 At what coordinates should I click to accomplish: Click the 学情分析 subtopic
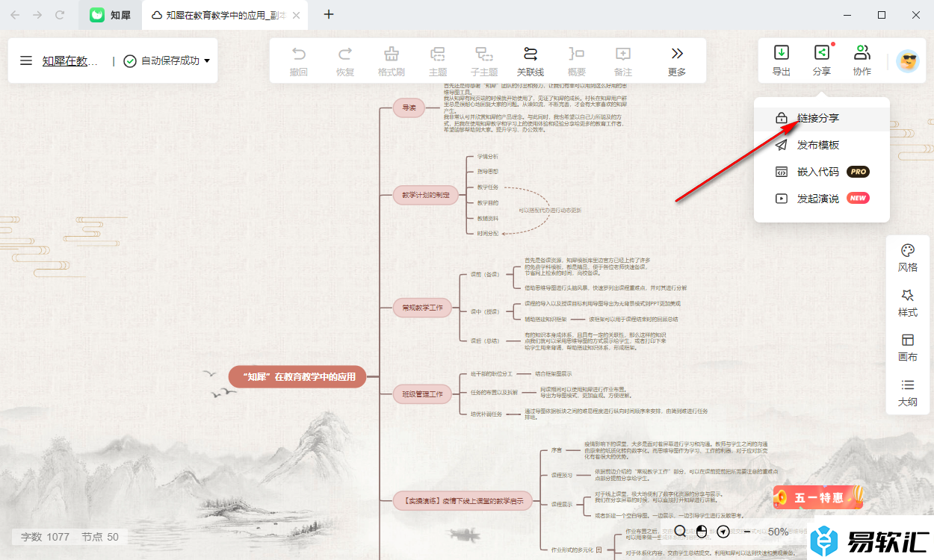(x=487, y=157)
